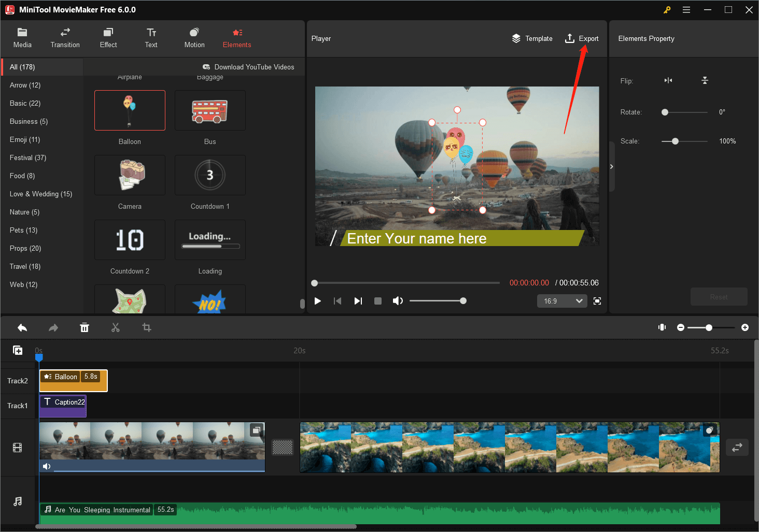This screenshot has height=532, width=759.
Task: Open the Effect tab
Action: coord(108,38)
